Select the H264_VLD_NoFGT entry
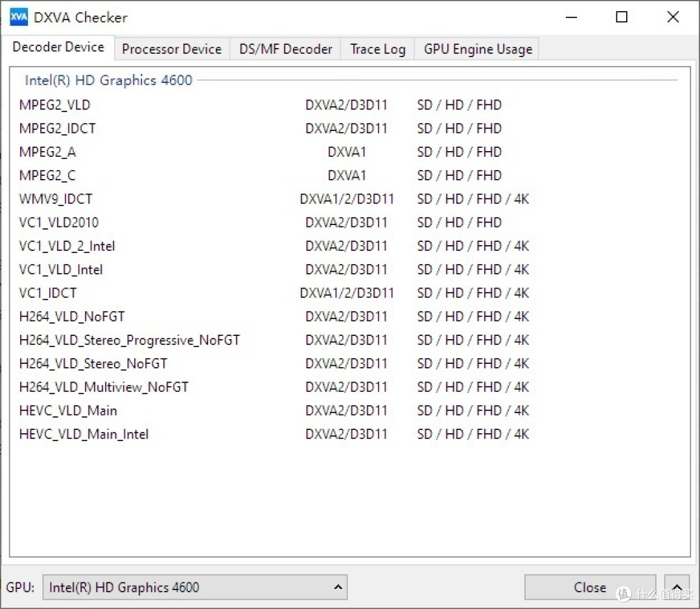The image size is (700, 609). click(x=71, y=316)
